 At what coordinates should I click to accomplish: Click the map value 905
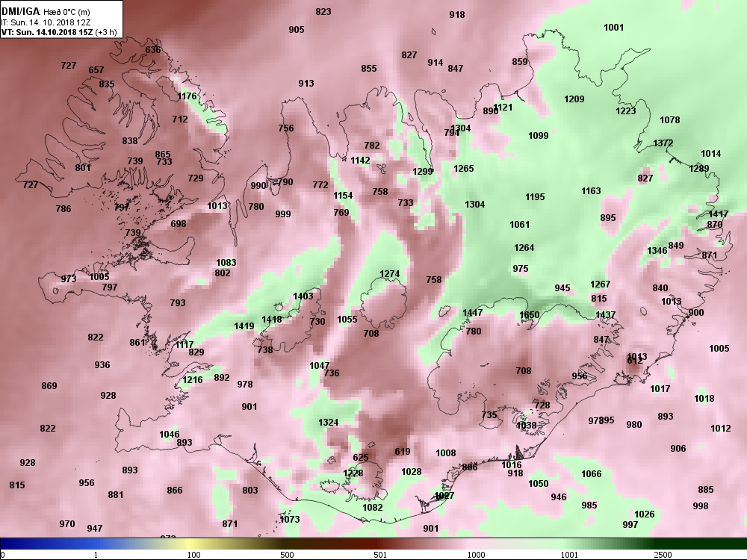297,30
